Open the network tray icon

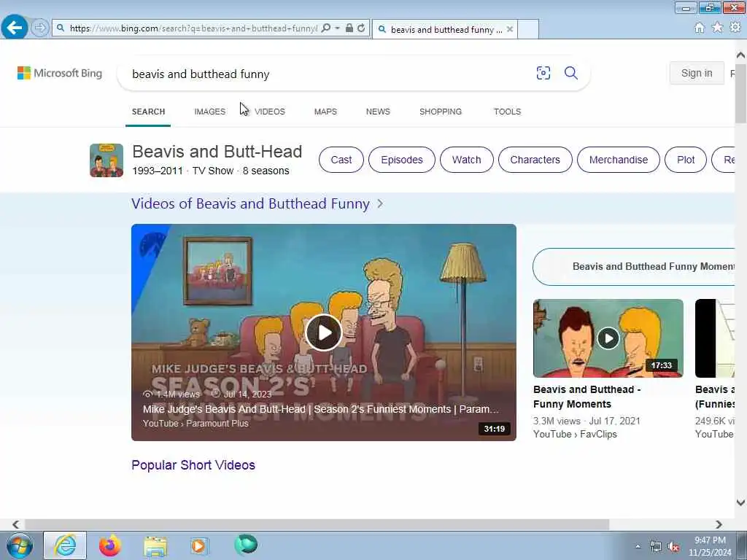click(x=656, y=547)
